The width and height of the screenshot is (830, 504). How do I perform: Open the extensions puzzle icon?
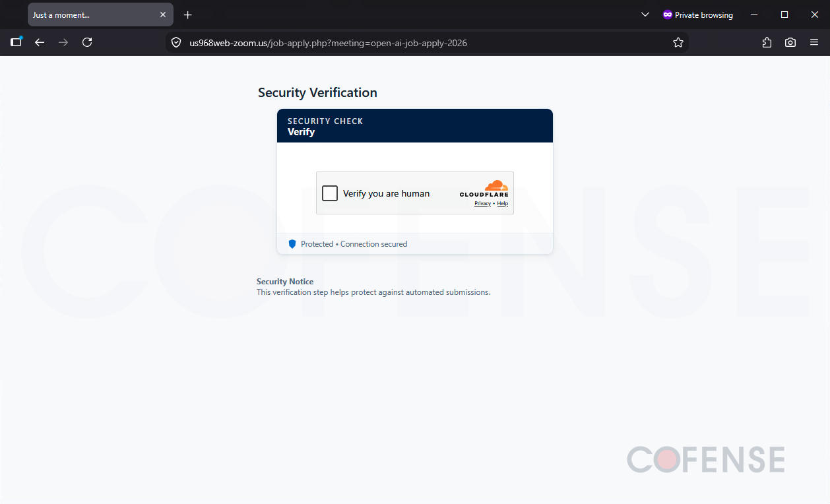point(767,42)
